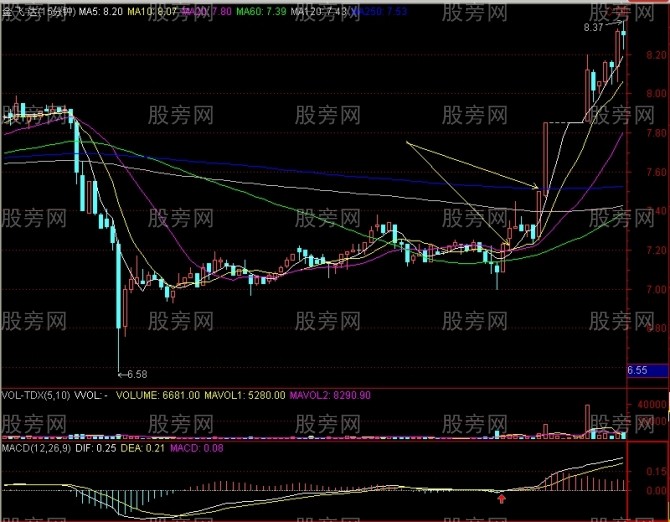The width and height of the screenshot is (670, 522).
Task: Click the stock title 金飞达(15分钟)
Action: (39, 12)
